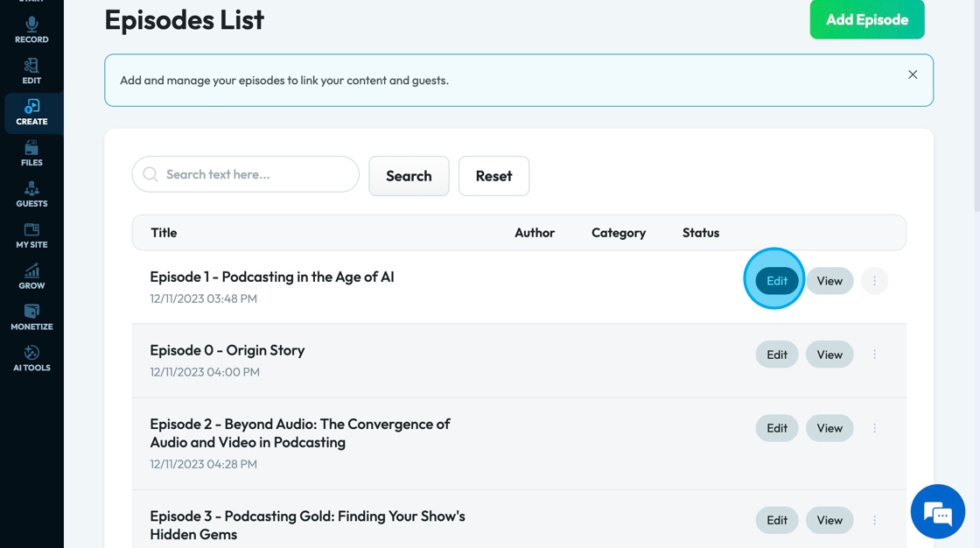
Task: Open more options for Episode 0
Action: tap(874, 355)
